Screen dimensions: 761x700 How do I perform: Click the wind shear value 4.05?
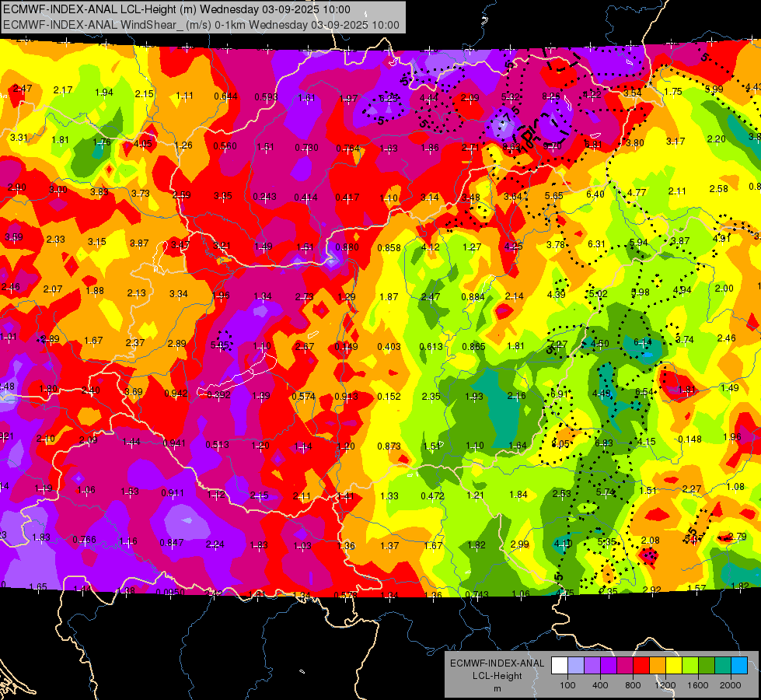(142, 143)
